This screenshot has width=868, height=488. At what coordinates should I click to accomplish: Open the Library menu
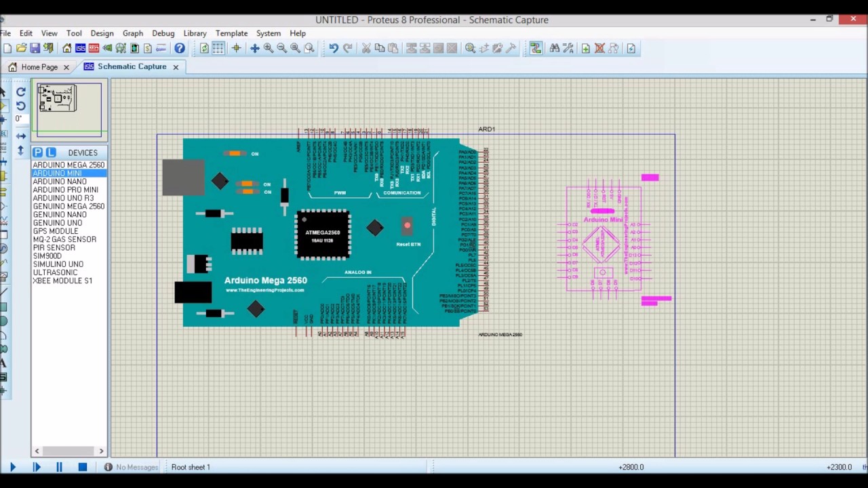(195, 33)
